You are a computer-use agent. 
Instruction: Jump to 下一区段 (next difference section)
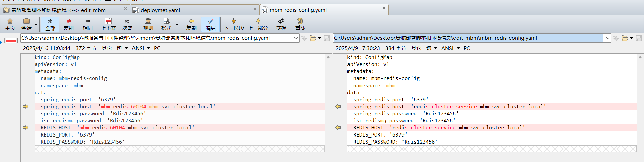coord(234,24)
